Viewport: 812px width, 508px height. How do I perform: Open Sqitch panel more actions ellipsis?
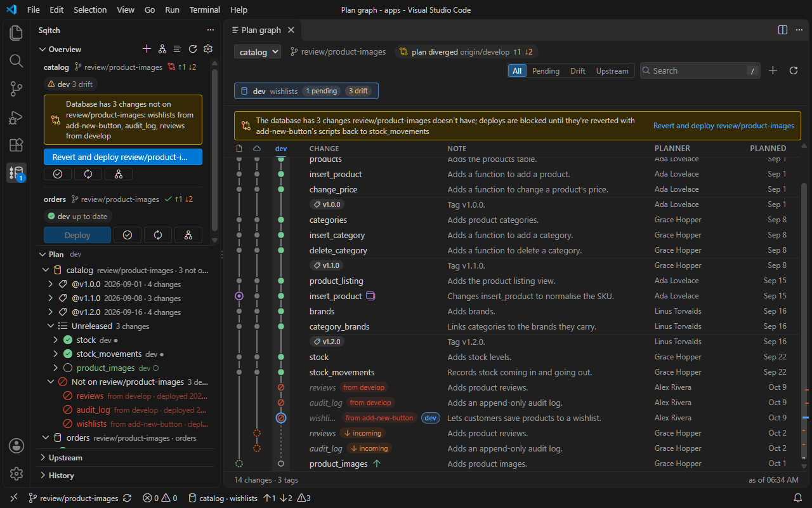point(211,30)
